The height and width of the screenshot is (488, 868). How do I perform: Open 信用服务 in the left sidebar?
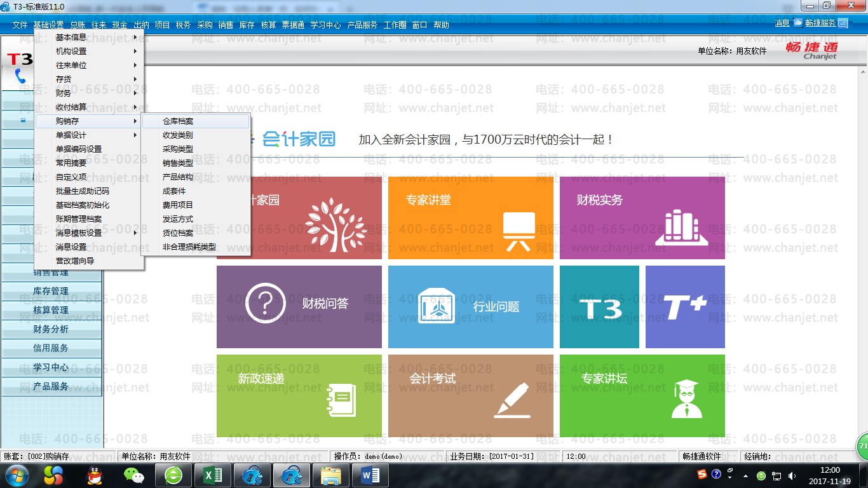pos(51,348)
